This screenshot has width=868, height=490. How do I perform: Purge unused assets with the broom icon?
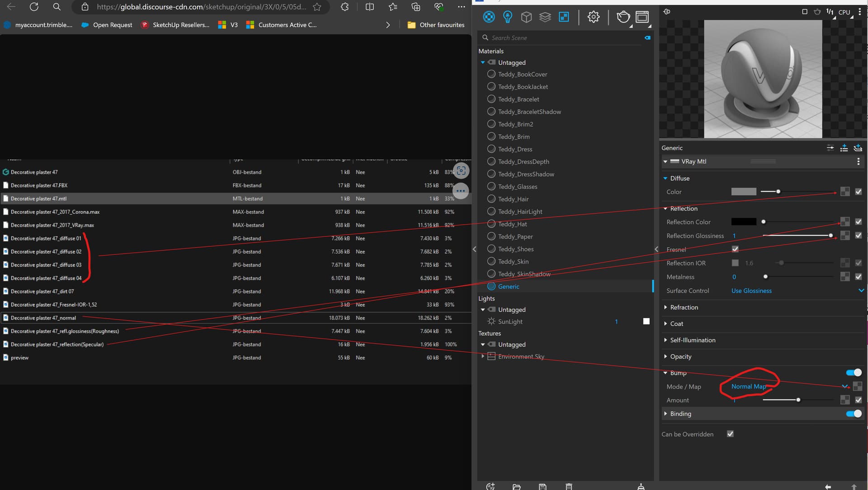(x=641, y=486)
